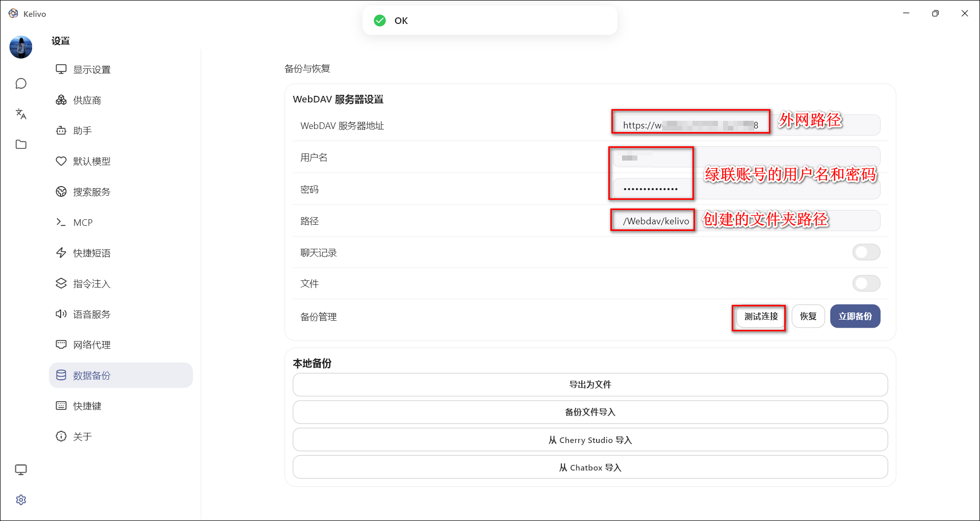Click the 测试连接 button
Viewport: 980px width, 521px height.
[761, 317]
